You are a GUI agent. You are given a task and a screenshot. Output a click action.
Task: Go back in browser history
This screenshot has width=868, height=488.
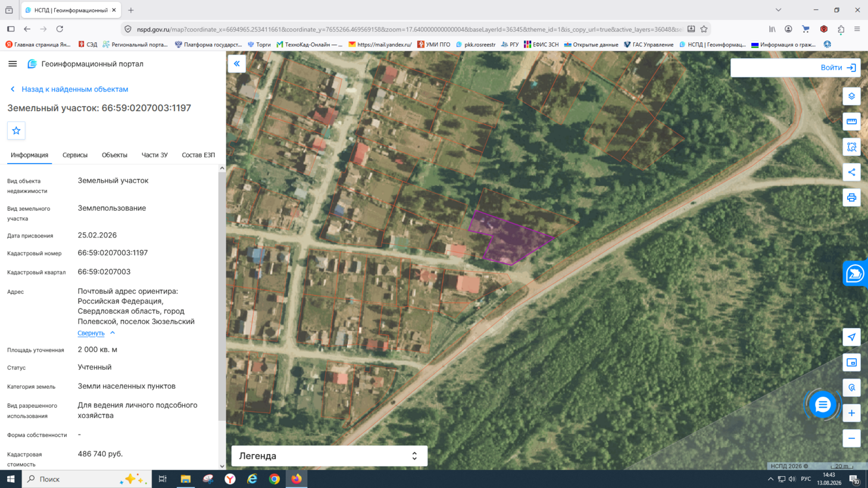click(27, 29)
